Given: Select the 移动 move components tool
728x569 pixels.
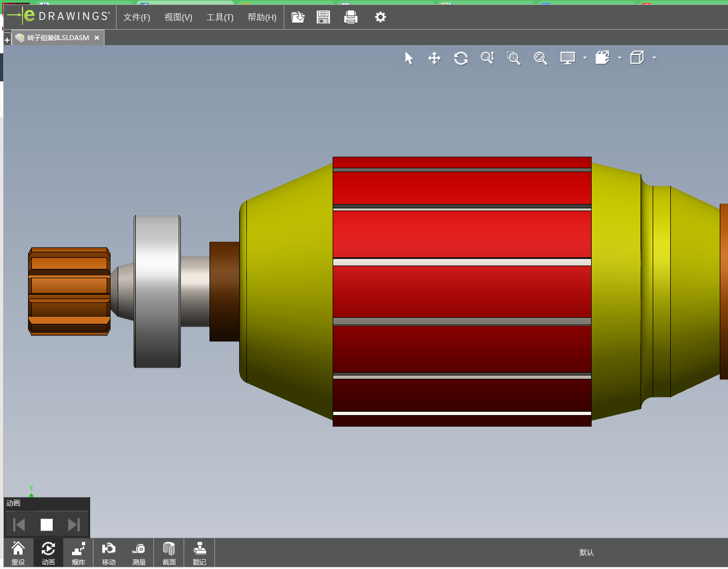Looking at the screenshot, I should tap(109, 553).
